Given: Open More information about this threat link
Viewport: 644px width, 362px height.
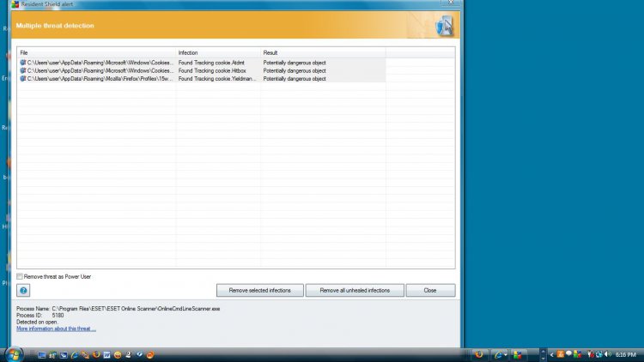Looking at the screenshot, I should 57,329.
